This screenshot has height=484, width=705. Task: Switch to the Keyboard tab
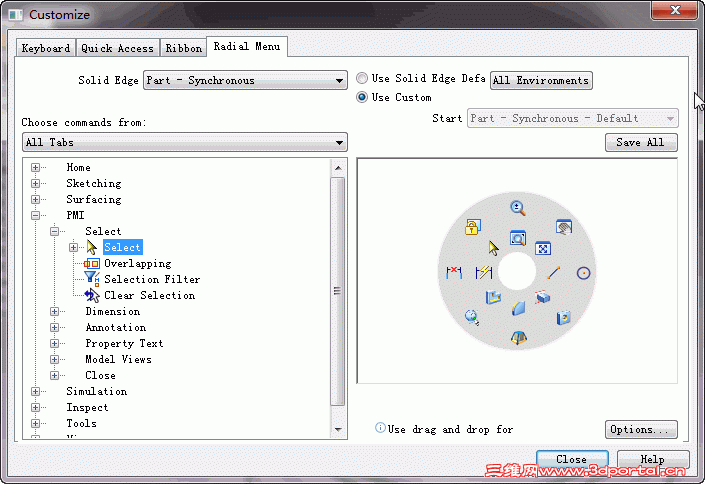46,48
